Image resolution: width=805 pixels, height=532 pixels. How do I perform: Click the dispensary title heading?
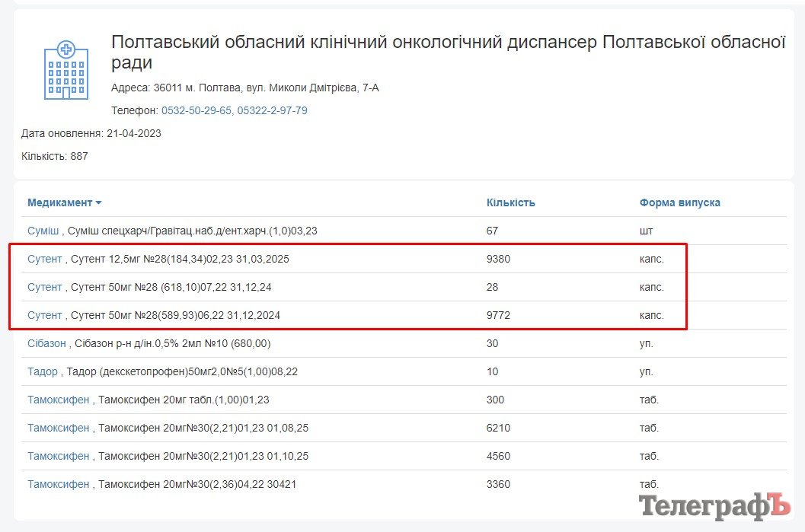tap(448, 52)
